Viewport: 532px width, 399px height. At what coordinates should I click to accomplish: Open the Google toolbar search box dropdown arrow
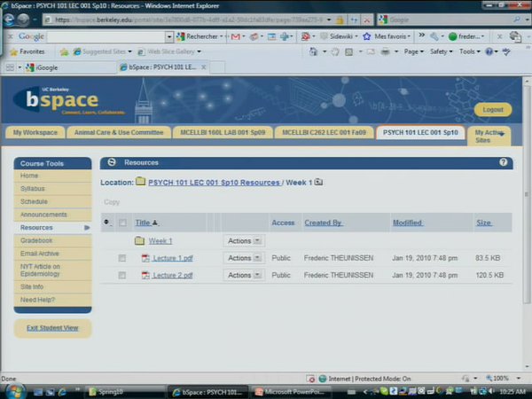(169, 36)
